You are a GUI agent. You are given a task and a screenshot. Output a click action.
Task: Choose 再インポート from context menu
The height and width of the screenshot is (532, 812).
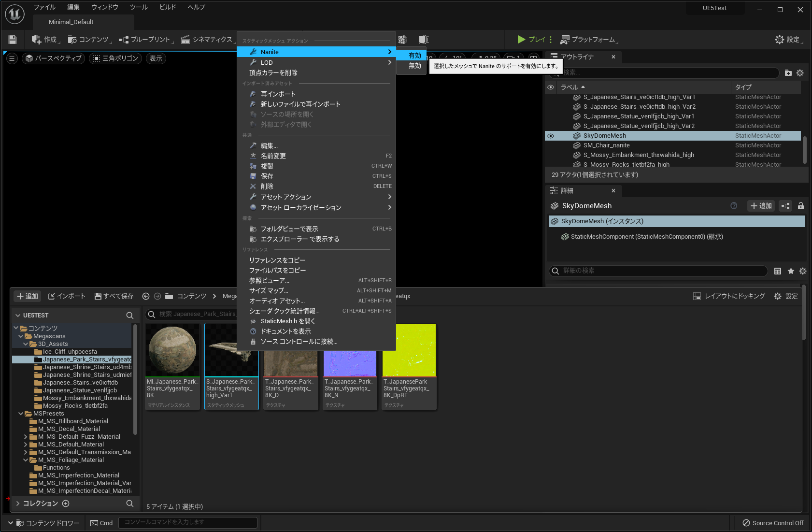(x=316, y=94)
